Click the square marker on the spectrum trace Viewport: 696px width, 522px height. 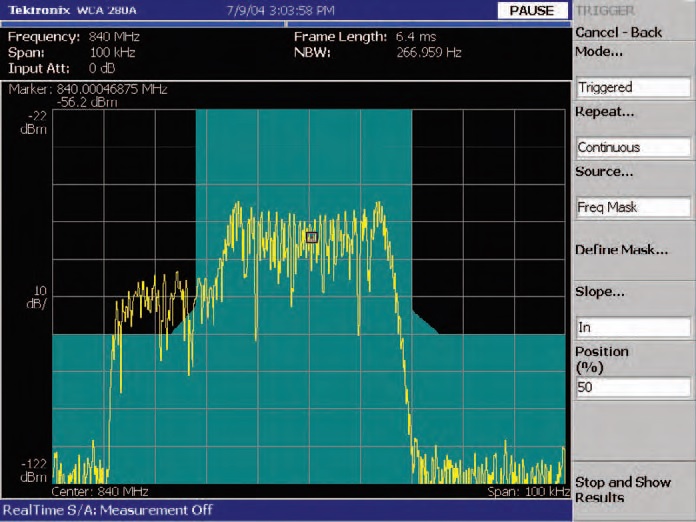click(311, 237)
